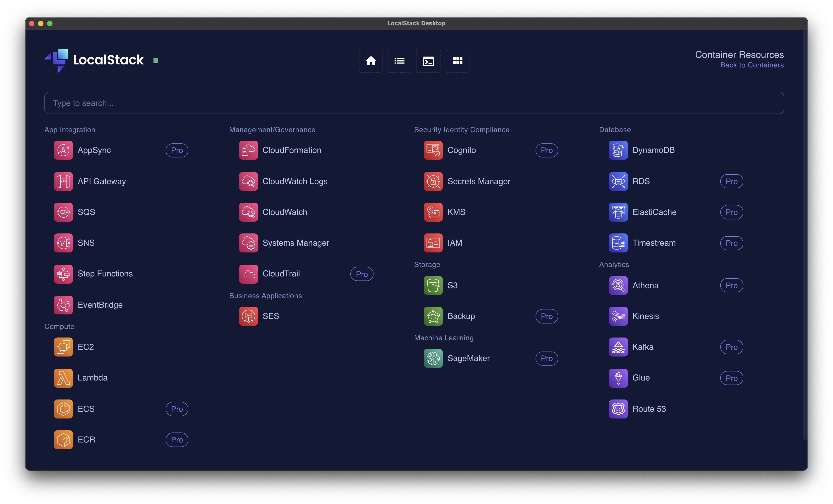Open the RDS icon

click(618, 181)
